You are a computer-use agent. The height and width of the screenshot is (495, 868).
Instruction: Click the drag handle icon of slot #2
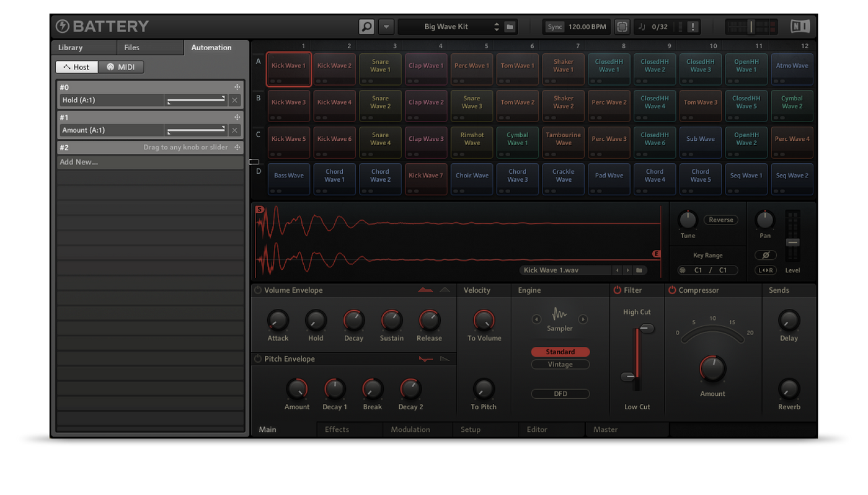[x=237, y=148]
